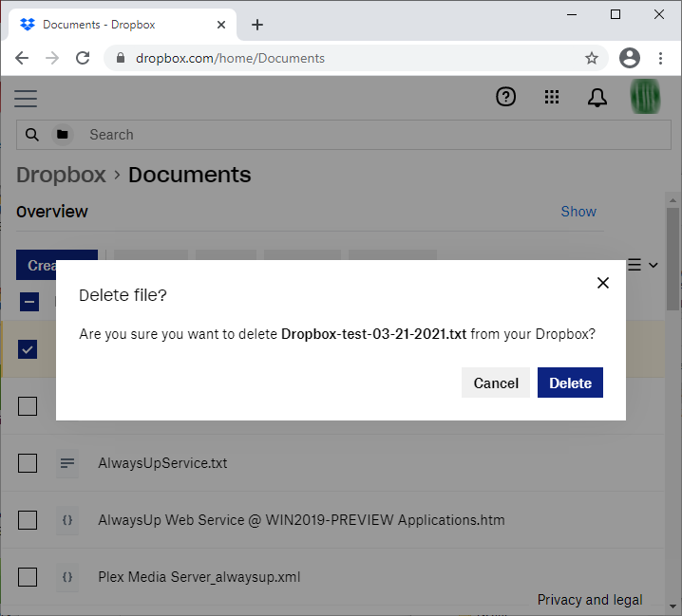Open a new browser tab with plus
Image resolution: width=682 pixels, height=616 pixels.
tap(257, 25)
